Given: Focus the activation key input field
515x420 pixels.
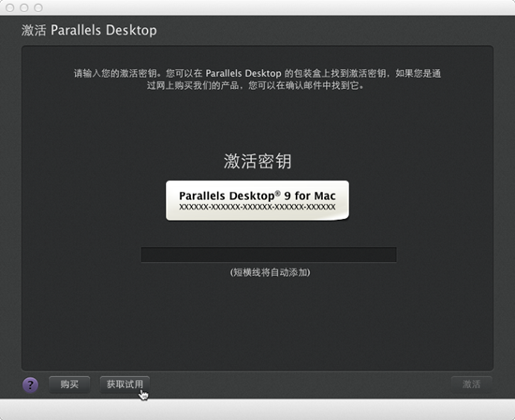Looking at the screenshot, I should pyautogui.click(x=269, y=254).
